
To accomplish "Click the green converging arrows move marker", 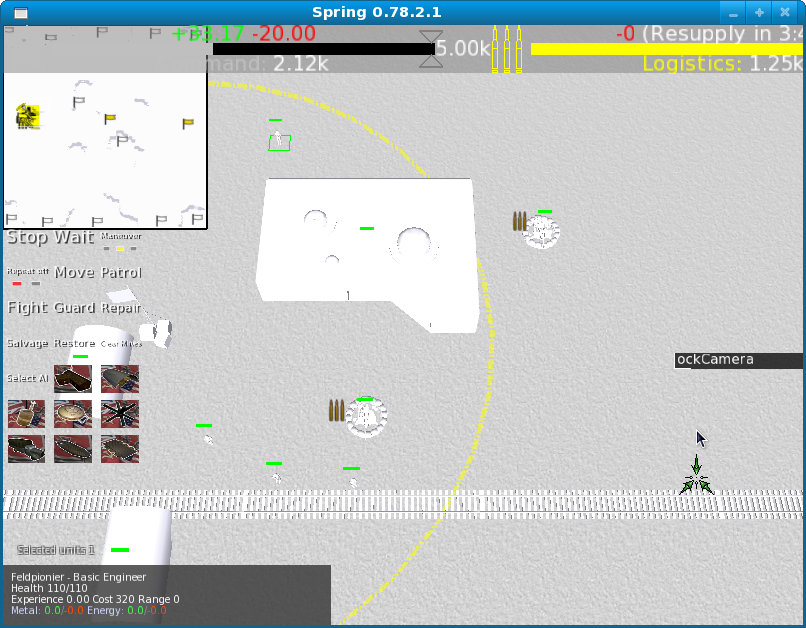I will tap(697, 476).
